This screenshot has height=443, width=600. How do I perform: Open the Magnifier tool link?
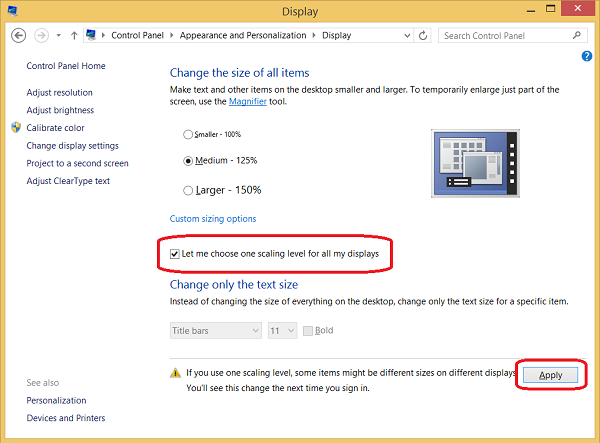pos(248,102)
